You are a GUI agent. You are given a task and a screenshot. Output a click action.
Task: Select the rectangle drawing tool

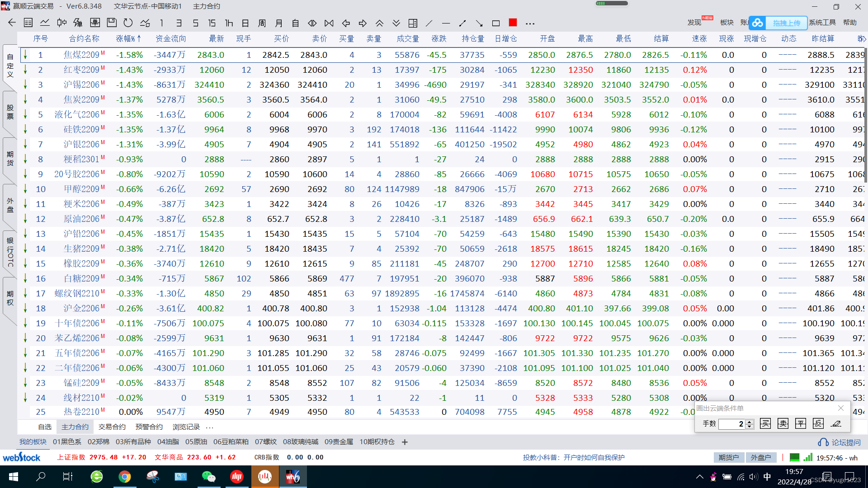point(496,23)
